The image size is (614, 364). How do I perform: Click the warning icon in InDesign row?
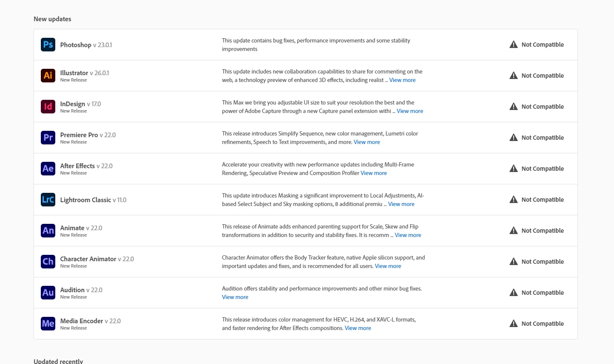coord(514,107)
